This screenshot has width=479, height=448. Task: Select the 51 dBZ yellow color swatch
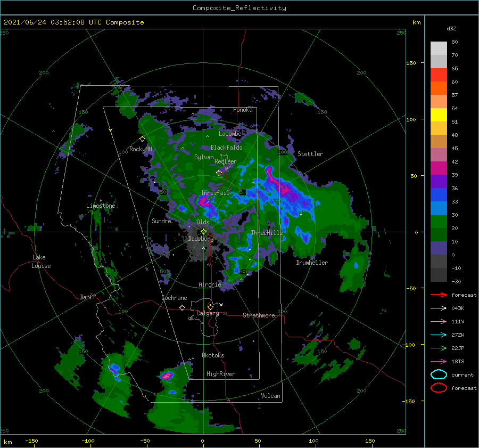(439, 115)
